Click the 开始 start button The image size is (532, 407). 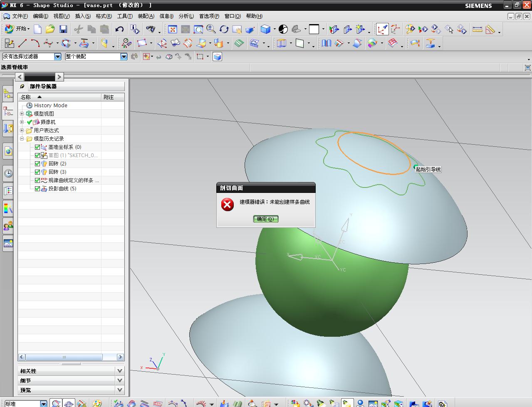point(17,29)
